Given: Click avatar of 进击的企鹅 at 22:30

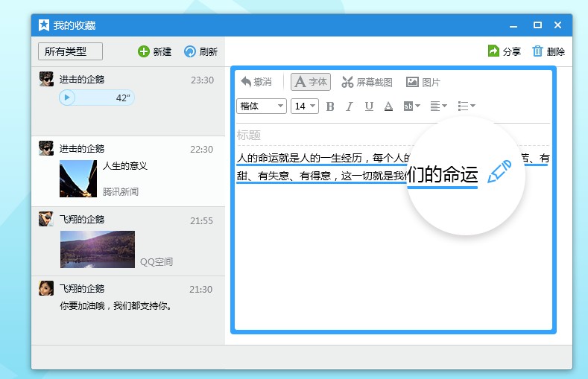Looking at the screenshot, I should (46, 148).
